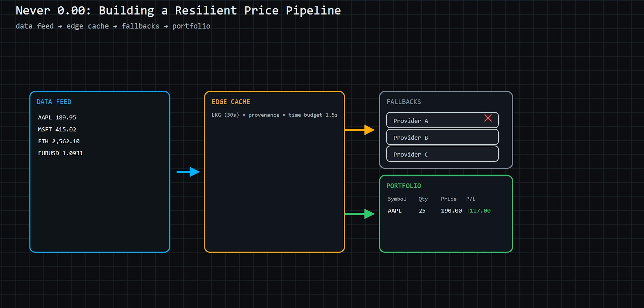
Task: Enable Provider A again
Action: (x=442, y=120)
